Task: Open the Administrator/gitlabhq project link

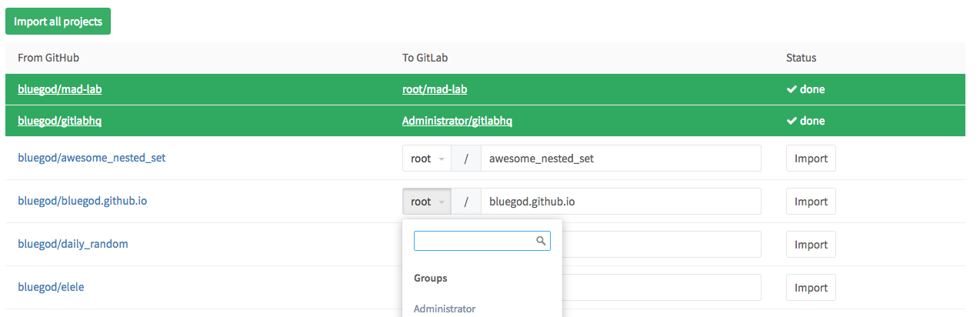Action: [x=457, y=121]
